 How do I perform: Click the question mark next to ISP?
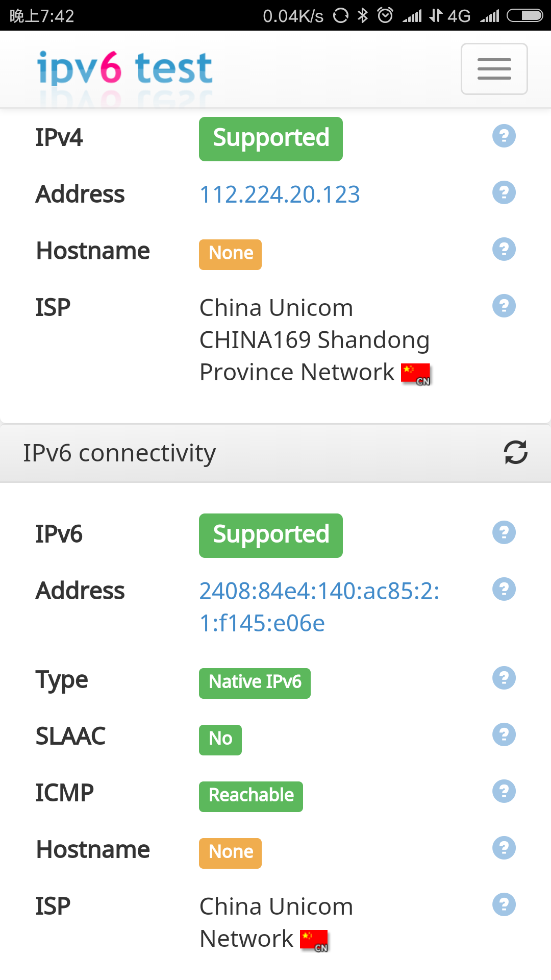pos(504,305)
